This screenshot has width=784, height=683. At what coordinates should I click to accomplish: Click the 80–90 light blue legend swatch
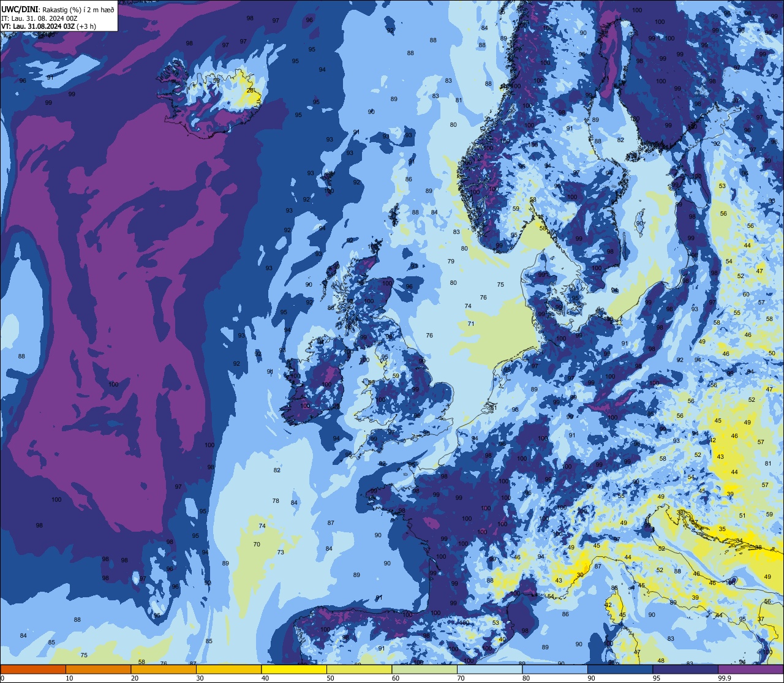(555, 669)
